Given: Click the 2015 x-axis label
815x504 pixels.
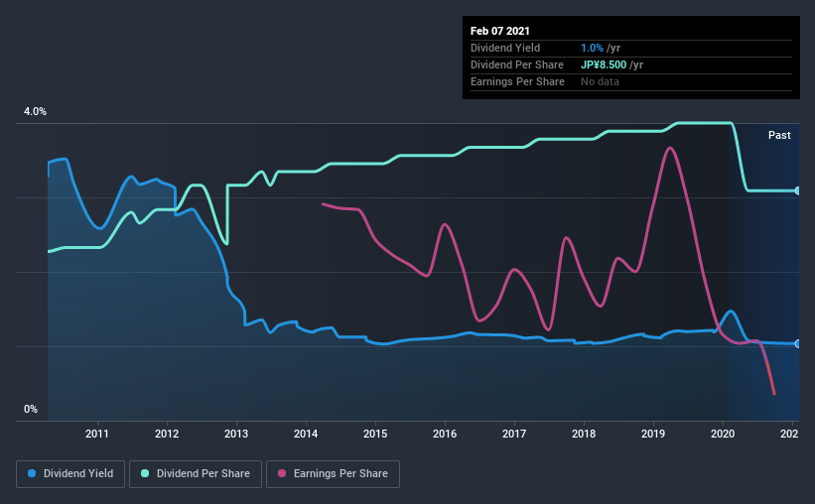Looking at the screenshot, I should tap(375, 434).
